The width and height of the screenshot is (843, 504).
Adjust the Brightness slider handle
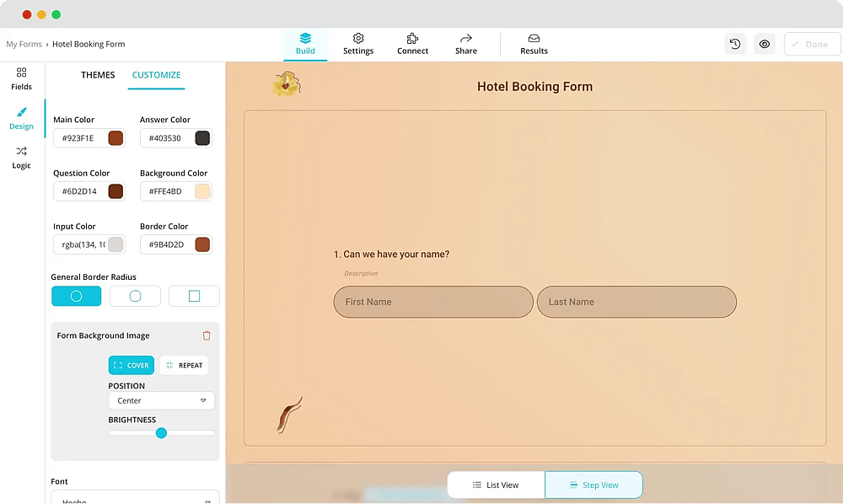point(161,433)
